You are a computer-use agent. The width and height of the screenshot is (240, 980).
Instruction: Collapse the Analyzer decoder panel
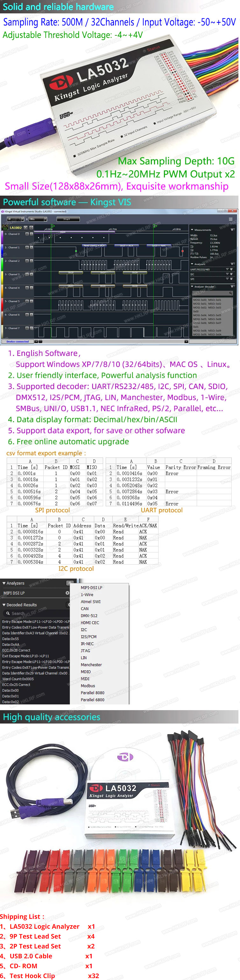coord(192,286)
